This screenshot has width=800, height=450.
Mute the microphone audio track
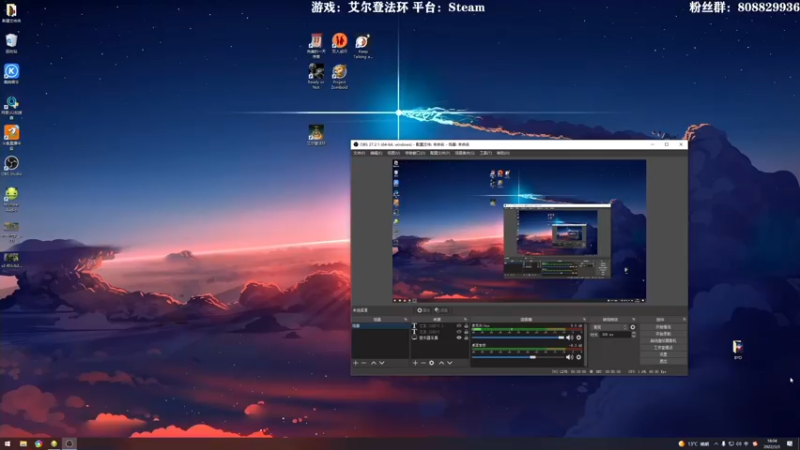[x=569, y=337]
